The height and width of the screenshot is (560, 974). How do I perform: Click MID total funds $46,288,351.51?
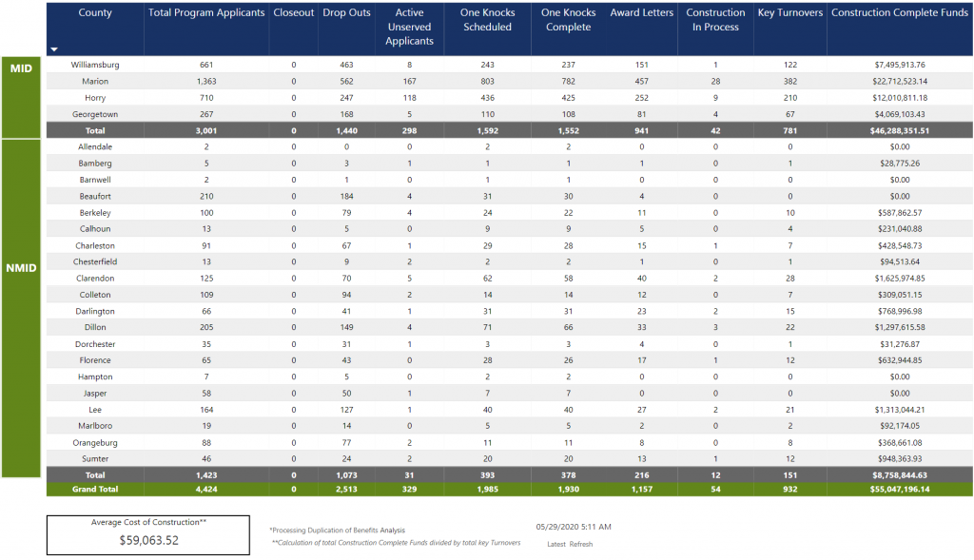(x=900, y=130)
